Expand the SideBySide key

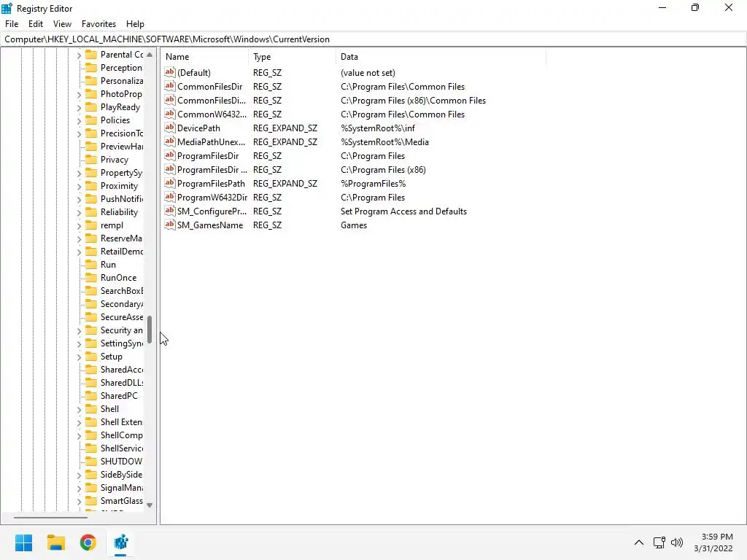point(79,475)
